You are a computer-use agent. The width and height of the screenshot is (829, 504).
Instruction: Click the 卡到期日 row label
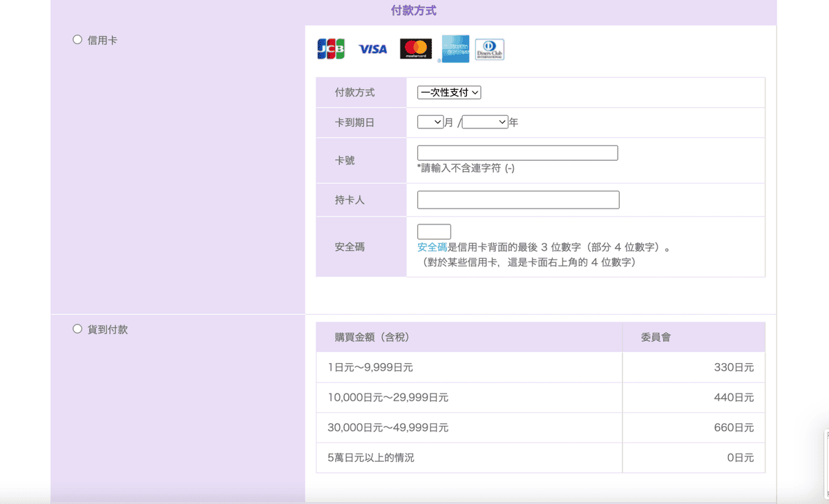click(354, 123)
